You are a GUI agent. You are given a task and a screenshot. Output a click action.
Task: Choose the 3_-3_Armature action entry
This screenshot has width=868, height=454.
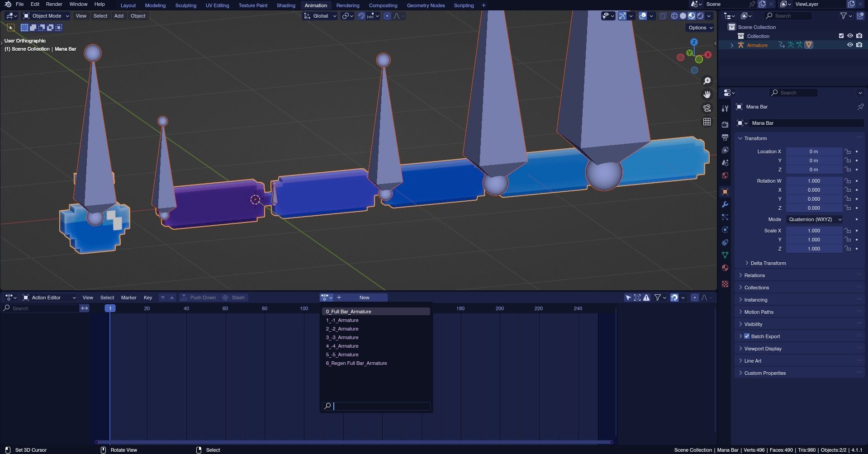376,337
